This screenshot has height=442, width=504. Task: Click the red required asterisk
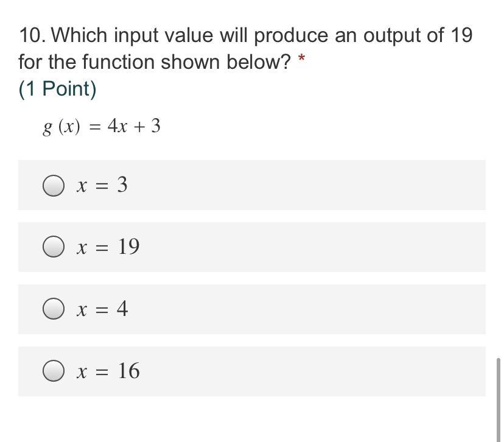tap(301, 60)
